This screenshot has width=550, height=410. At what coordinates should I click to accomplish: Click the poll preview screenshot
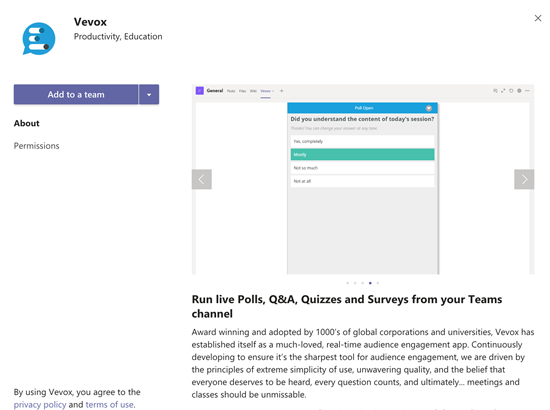point(363,179)
